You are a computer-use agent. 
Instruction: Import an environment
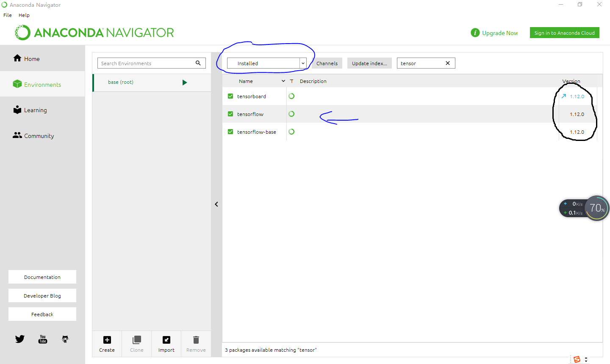(166, 344)
